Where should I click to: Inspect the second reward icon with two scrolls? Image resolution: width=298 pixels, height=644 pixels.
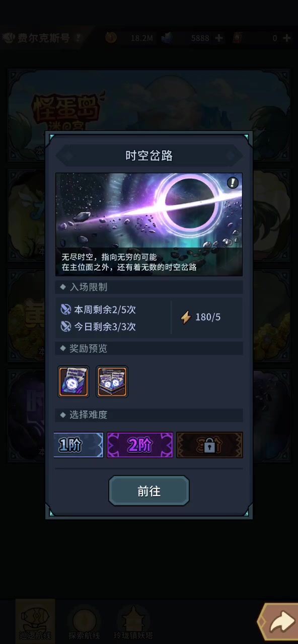click(x=112, y=382)
